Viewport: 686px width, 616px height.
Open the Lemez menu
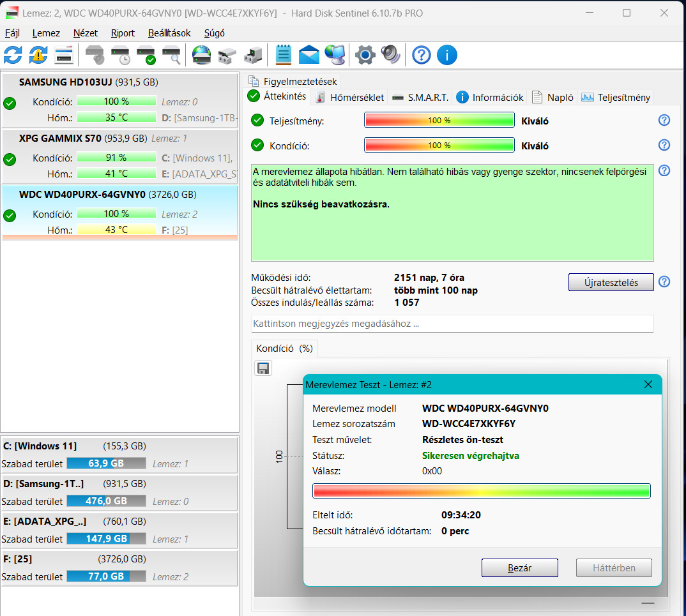click(x=46, y=33)
